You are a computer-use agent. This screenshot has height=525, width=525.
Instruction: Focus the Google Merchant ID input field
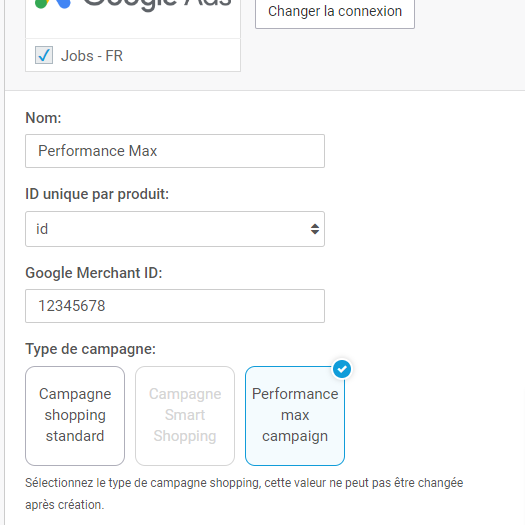click(175, 306)
